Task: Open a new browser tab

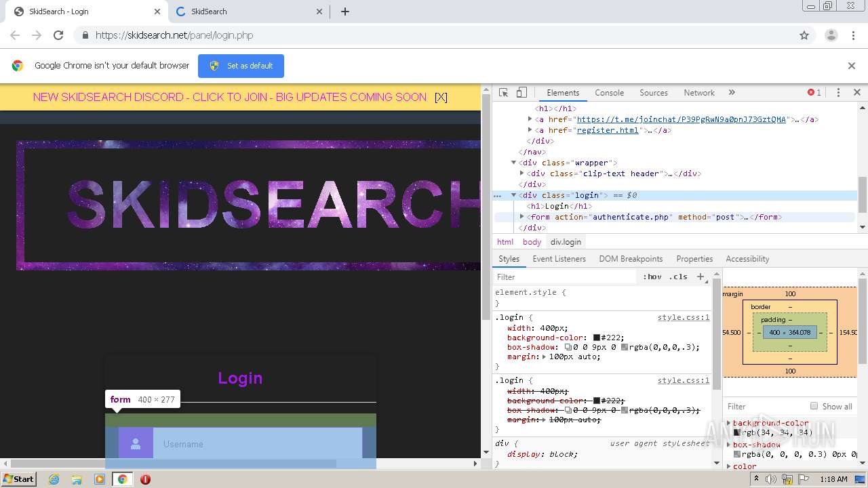Action: click(x=344, y=12)
